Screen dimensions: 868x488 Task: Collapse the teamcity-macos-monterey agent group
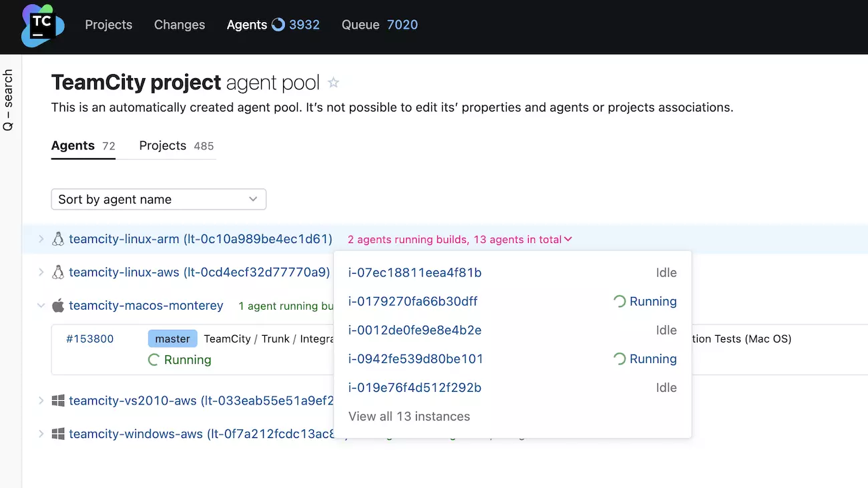click(41, 306)
